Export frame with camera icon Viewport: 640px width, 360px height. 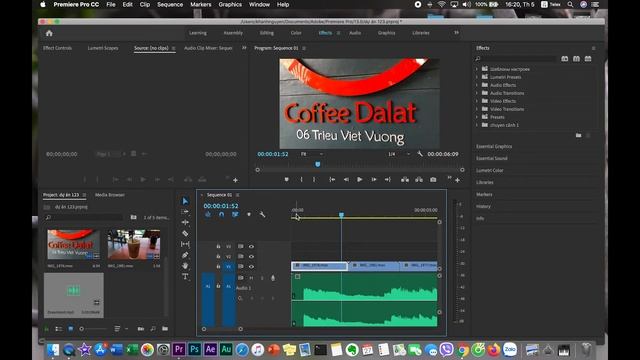coord(433,180)
